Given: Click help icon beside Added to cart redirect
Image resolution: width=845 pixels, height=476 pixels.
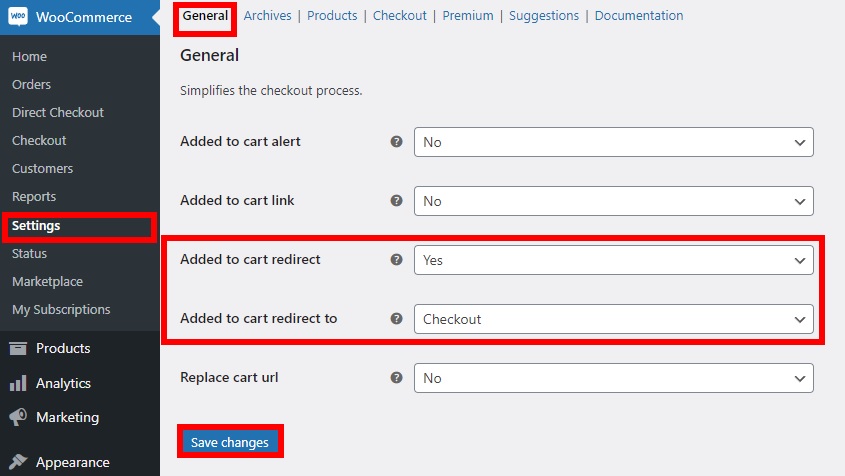Looking at the screenshot, I should click(397, 260).
